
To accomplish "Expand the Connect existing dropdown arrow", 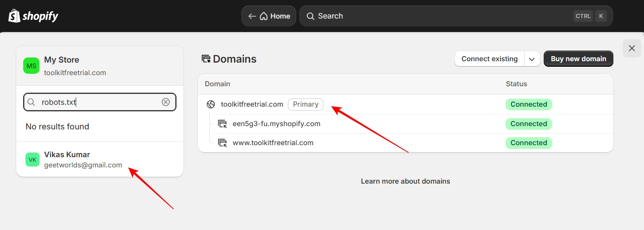I will pyautogui.click(x=532, y=59).
